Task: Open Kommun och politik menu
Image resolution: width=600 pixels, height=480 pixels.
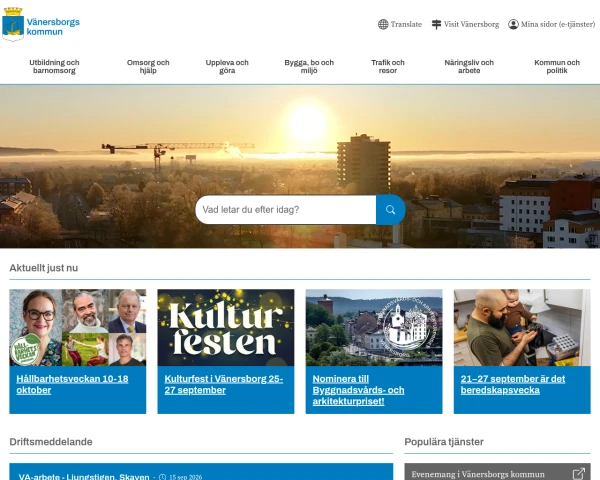Action: pyautogui.click(x=557, y=67)
